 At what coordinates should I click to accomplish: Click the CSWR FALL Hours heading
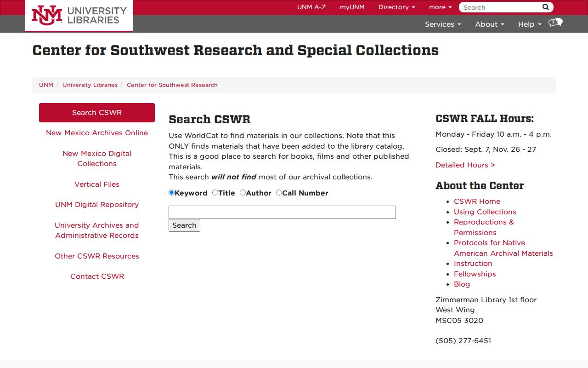click(485, 119)
